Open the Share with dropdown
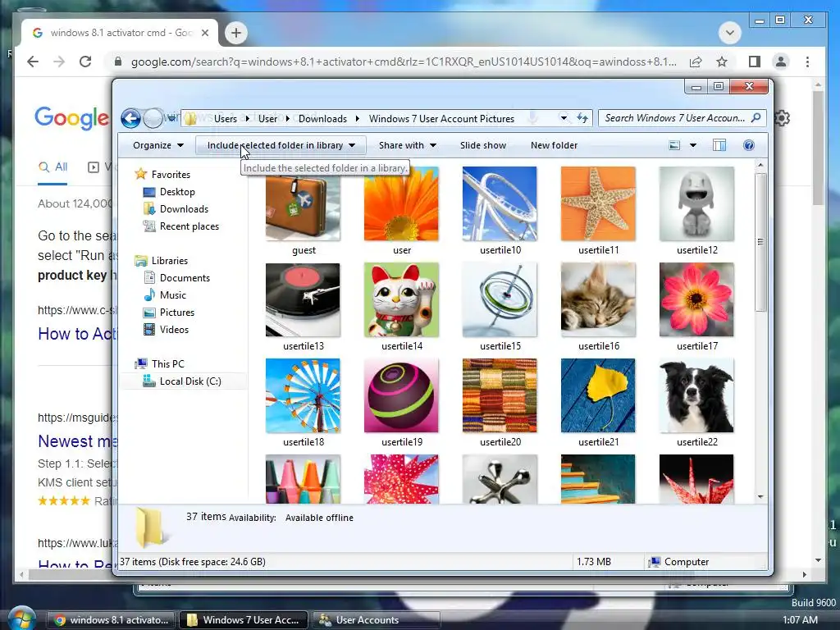Screen dimensions: 840x630 [407, 145]
